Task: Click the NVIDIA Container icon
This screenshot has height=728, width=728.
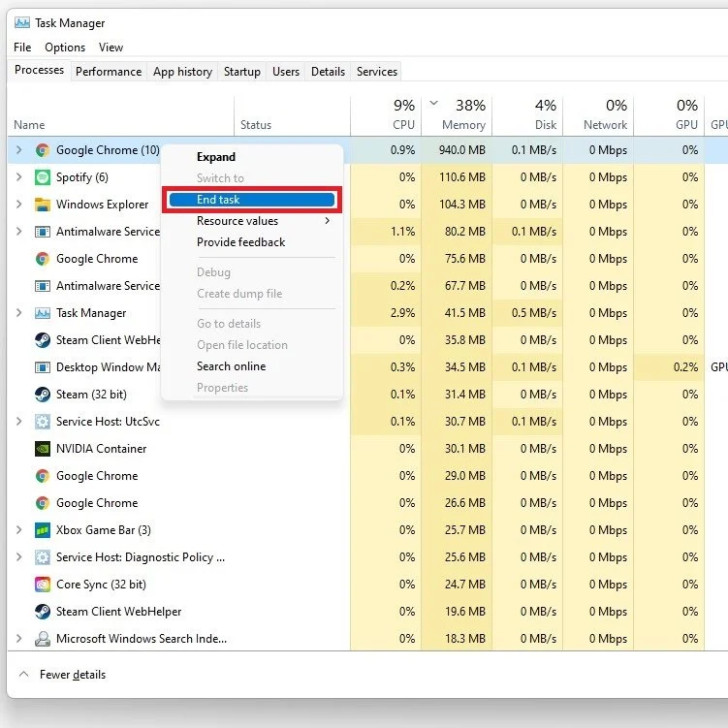Action: [x=43, y=449]
